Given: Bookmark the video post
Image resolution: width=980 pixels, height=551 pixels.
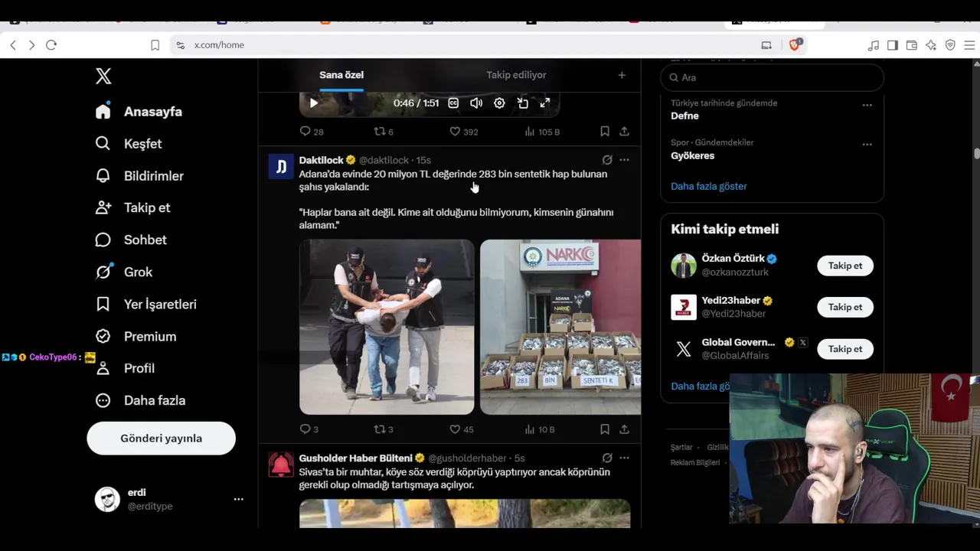Looking at the screenshot, I should (x=605, y=132).
